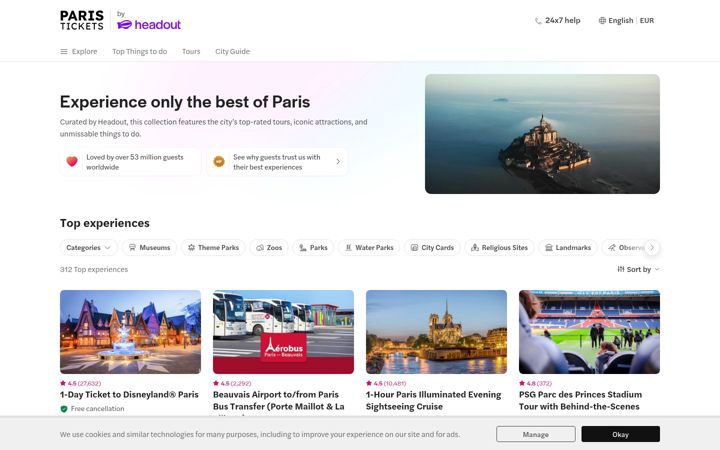
Task: Click the Manage cookies button
Action: tap(535, 434)
